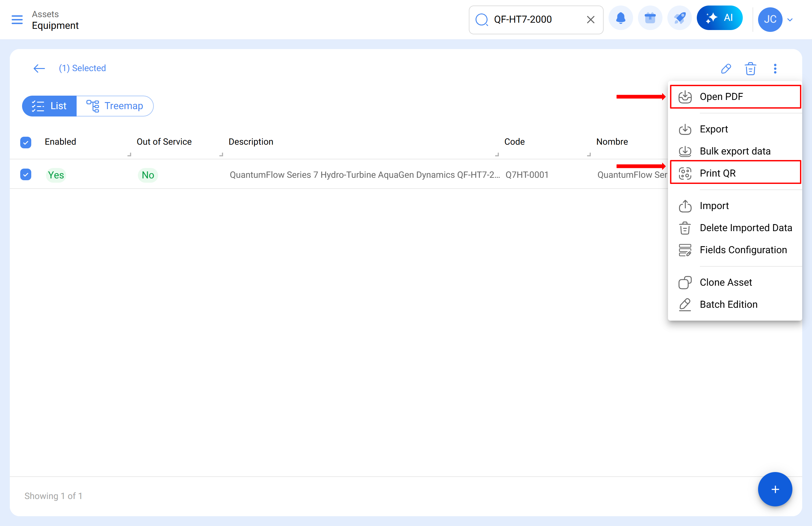Viewport: 812px width, 526px height.
Task: Switch to Treemap view
Action: [x=115, y=106]
